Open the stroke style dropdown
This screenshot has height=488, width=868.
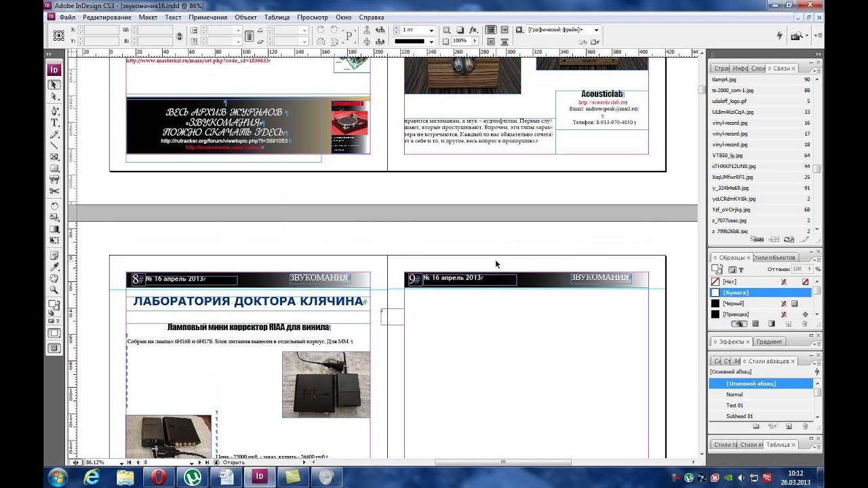point(431,41)
